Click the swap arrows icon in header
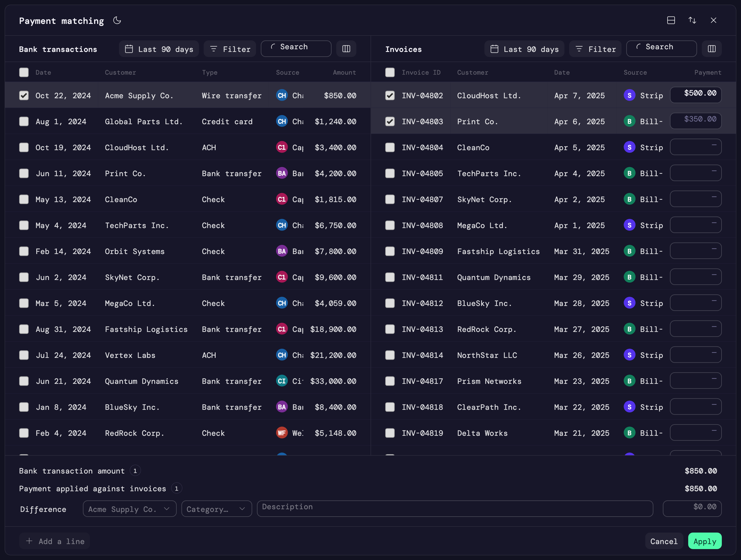 pyautogui.click(x=692, y=20)
